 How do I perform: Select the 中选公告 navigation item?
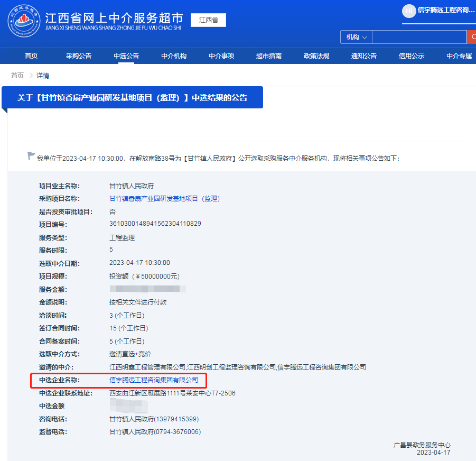[x=126, y=55]
